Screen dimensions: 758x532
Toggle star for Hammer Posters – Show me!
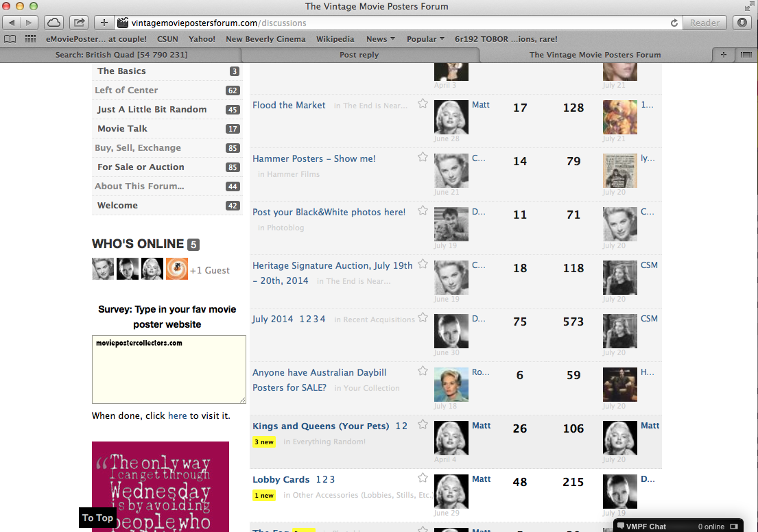(423, 157)
